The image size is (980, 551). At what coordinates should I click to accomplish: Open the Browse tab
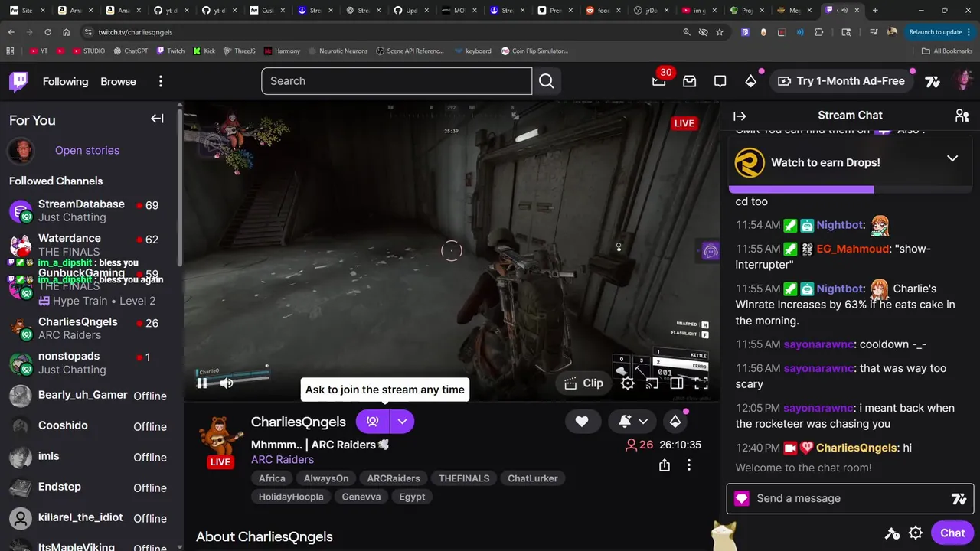pyautogui.click(x=118, y=81)
